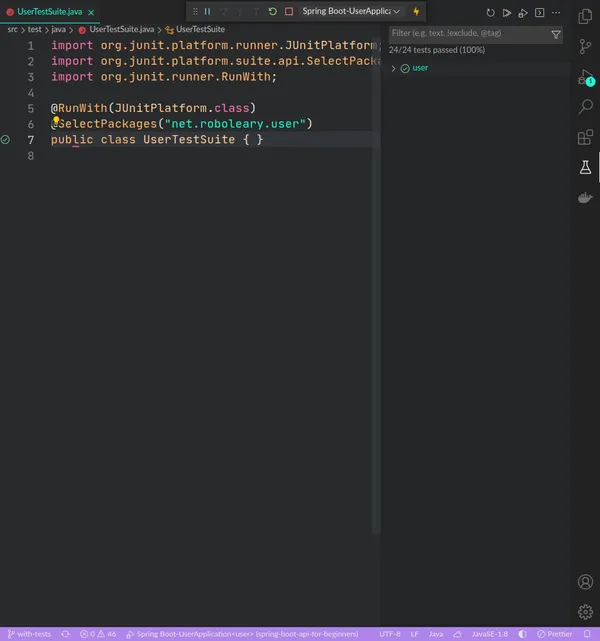Change the LF end-of-line sequence
Viewport: 600px width, 641px height.
pyautogui.click(x=414, y=634)
